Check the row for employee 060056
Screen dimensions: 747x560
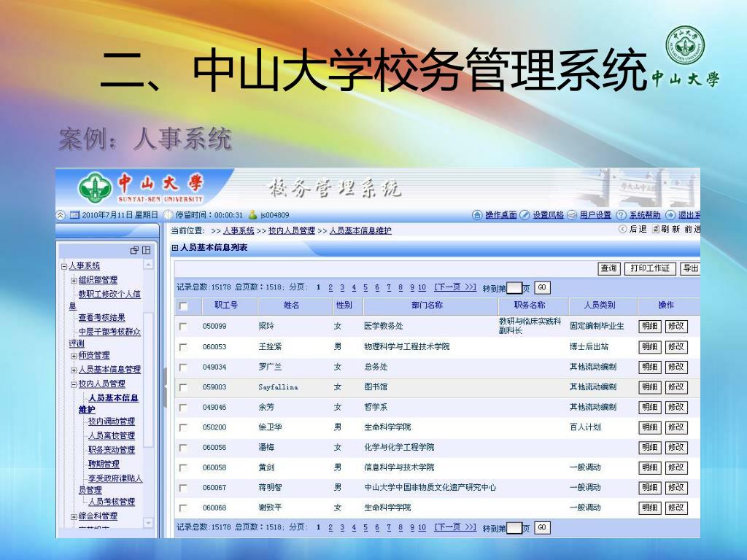click(183, 448)
